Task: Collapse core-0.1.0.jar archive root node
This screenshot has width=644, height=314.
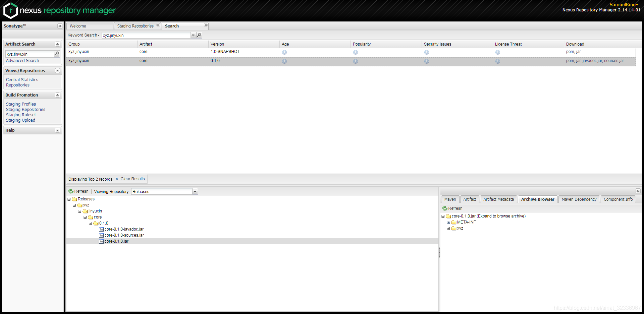Action: [443, 216]
